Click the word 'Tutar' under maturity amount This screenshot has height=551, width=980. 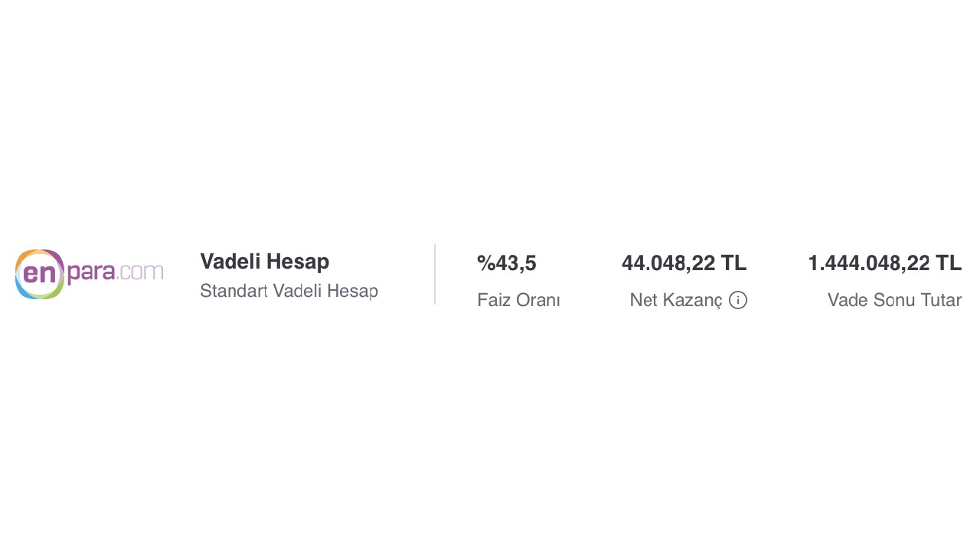tap(941, 300)
